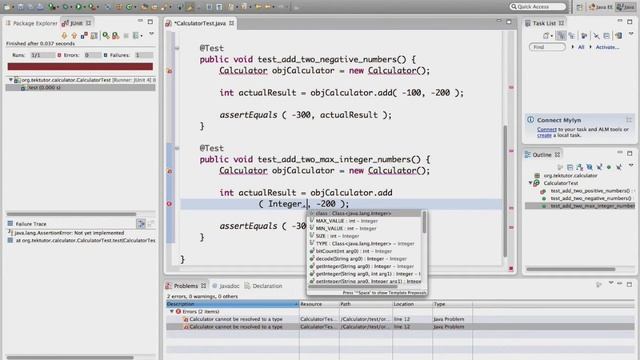Screen dimensions: 640x360
Task: Click the Save icon in main toolbar
Action: [20, 7]
